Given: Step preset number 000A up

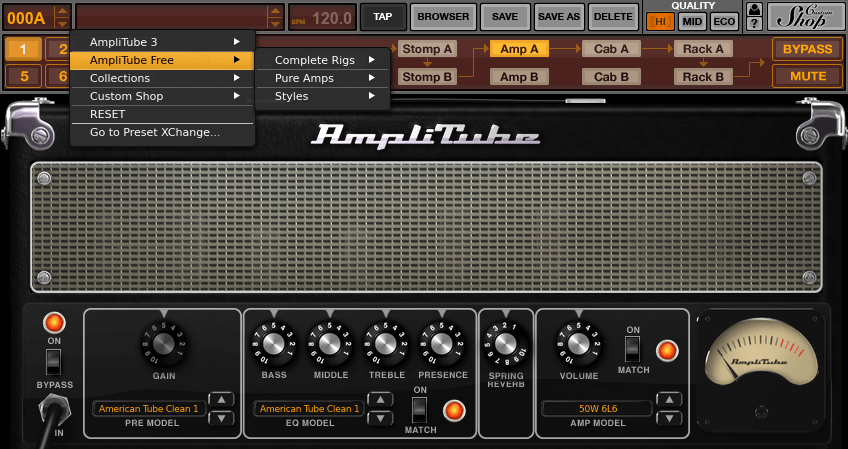Looking at the screenshot, I should 63,11.
